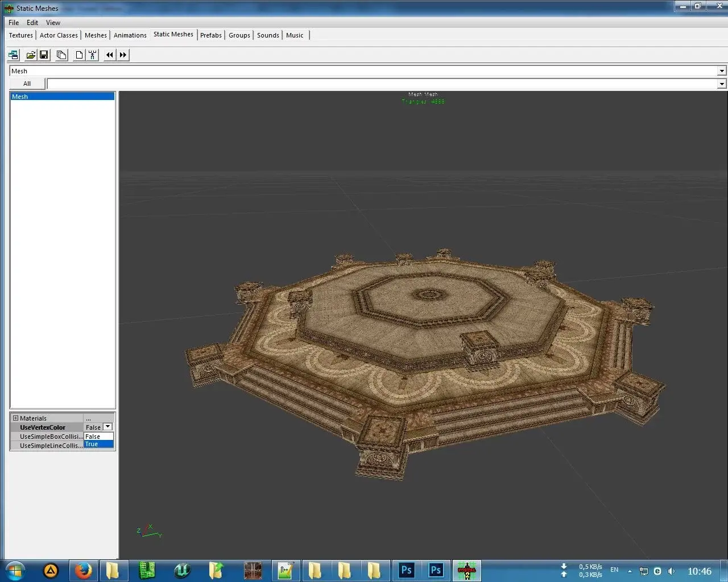The width and height of the screenshot is (728, 582).
Task: Go to next mesh with forward arrows
Action: 123,55
